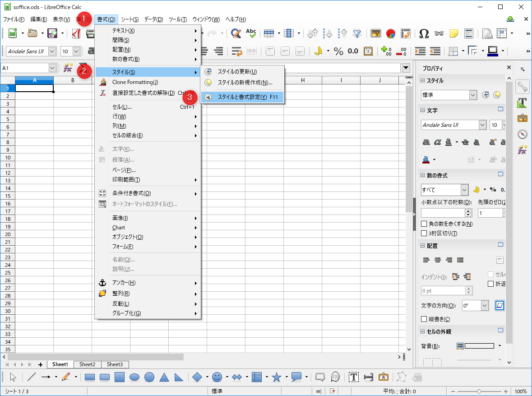Open the Navigator compass icon in sidebar

pyautogui.click(x=523, y=134)
